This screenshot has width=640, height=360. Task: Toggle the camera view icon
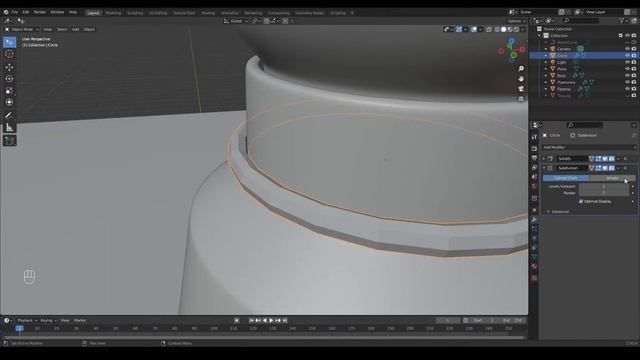521,89
